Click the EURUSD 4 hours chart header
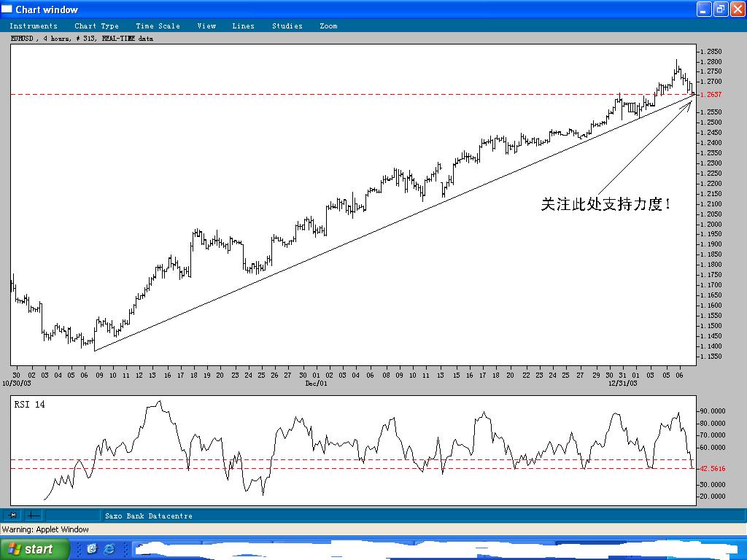Image resolution: width=747 pixels, height=560 pixels. [82, 39]
